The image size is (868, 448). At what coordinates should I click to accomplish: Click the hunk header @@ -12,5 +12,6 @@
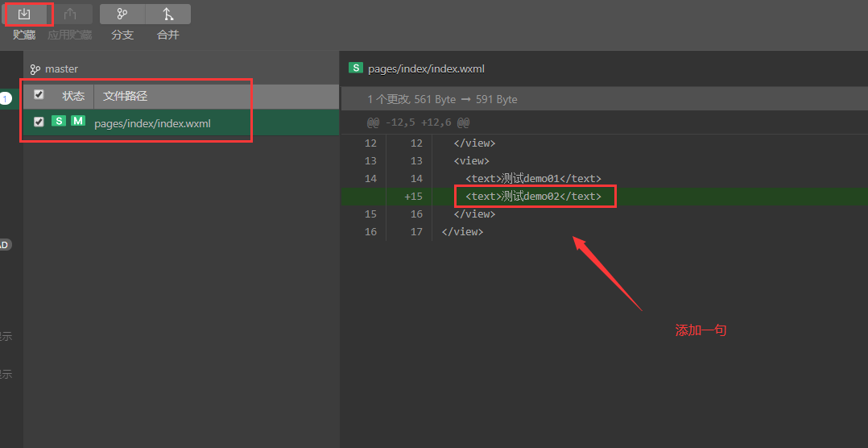pyautogui.click(x=419, y=122)
